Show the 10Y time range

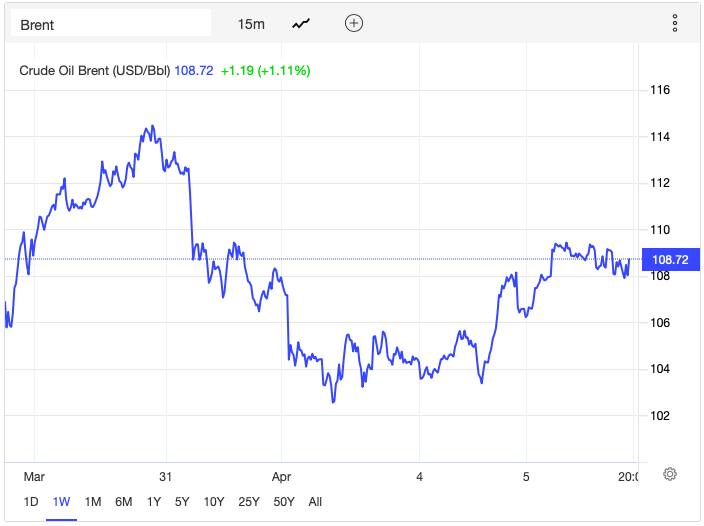[214, 501]
